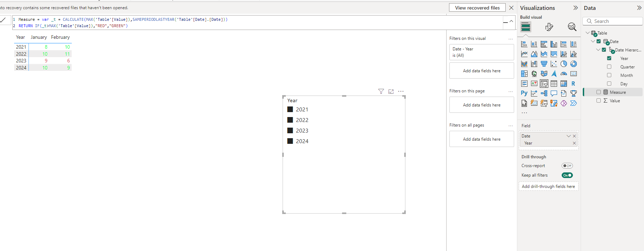Check the Day field checkbox
This screenshot has height=251, width=644.
pyautogui.click(x=609, y=84)
